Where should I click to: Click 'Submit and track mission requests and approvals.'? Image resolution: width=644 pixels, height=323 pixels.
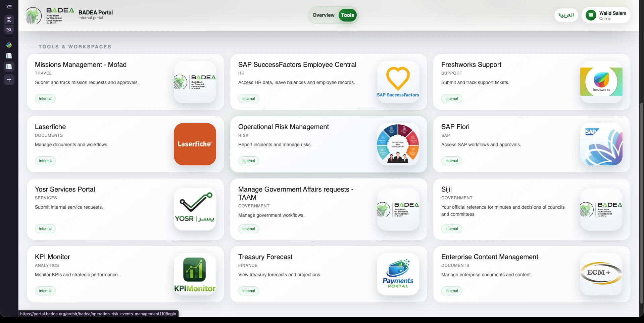(87, 82)
